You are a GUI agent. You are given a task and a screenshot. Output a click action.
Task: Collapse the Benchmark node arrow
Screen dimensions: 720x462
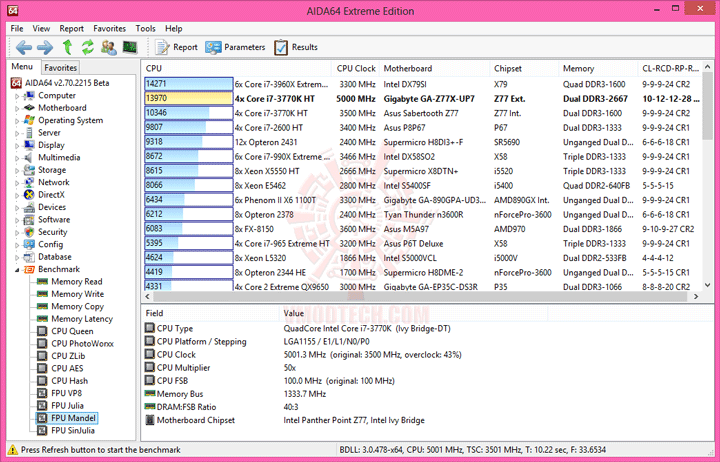[17, 270]
